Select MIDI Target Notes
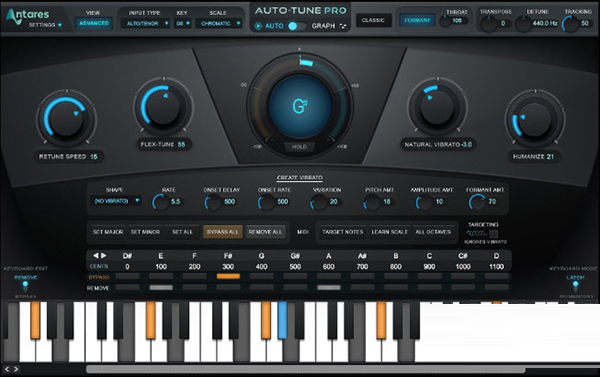 343,232
